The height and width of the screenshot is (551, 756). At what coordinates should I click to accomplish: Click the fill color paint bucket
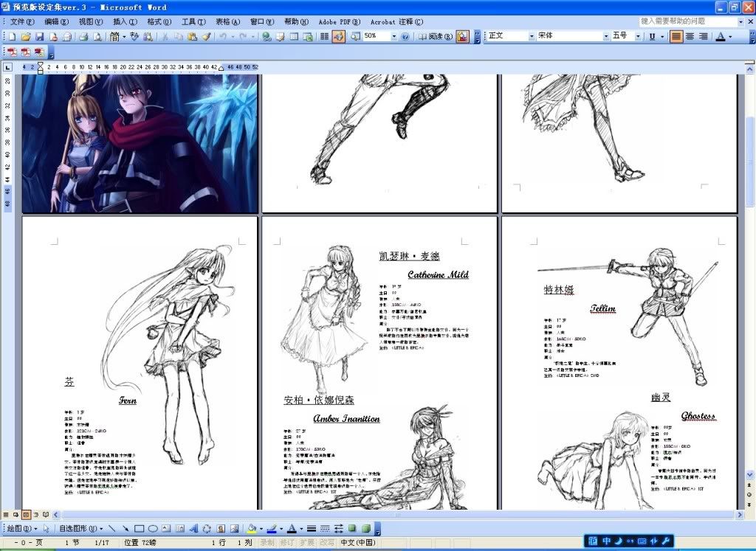point(252,528)
